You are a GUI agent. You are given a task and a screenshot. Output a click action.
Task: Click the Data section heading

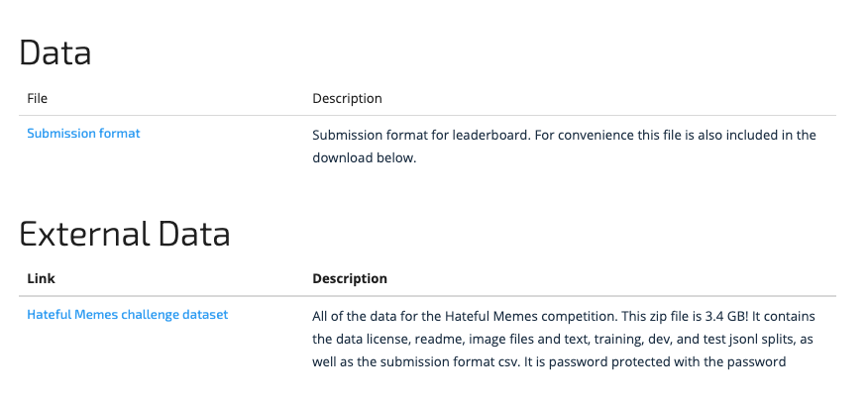[55, 52]
